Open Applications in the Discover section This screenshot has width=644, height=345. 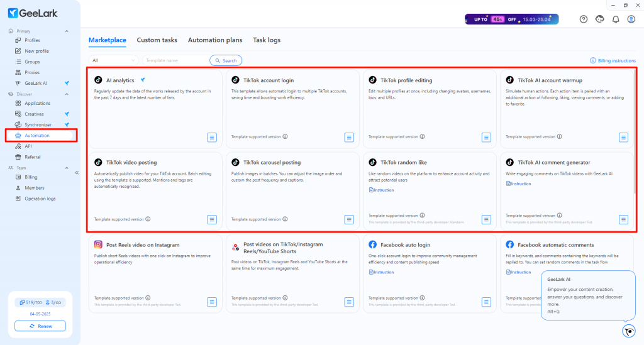(37, 104)
